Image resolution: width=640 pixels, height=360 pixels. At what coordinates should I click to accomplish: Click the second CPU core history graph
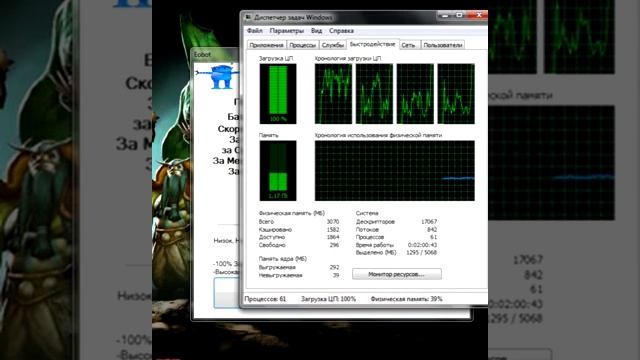point(374,93)
